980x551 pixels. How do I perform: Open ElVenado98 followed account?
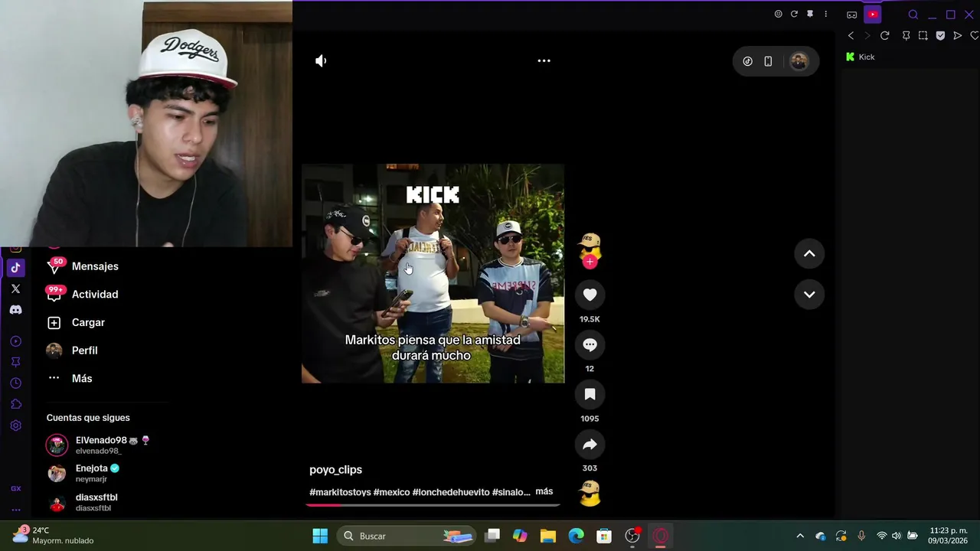pos(98,445)
